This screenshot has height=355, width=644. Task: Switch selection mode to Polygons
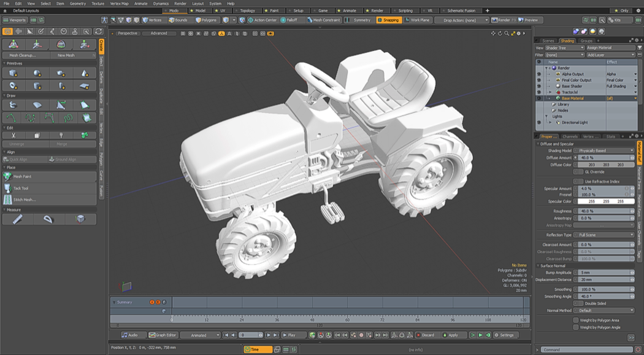click(206, 20)
